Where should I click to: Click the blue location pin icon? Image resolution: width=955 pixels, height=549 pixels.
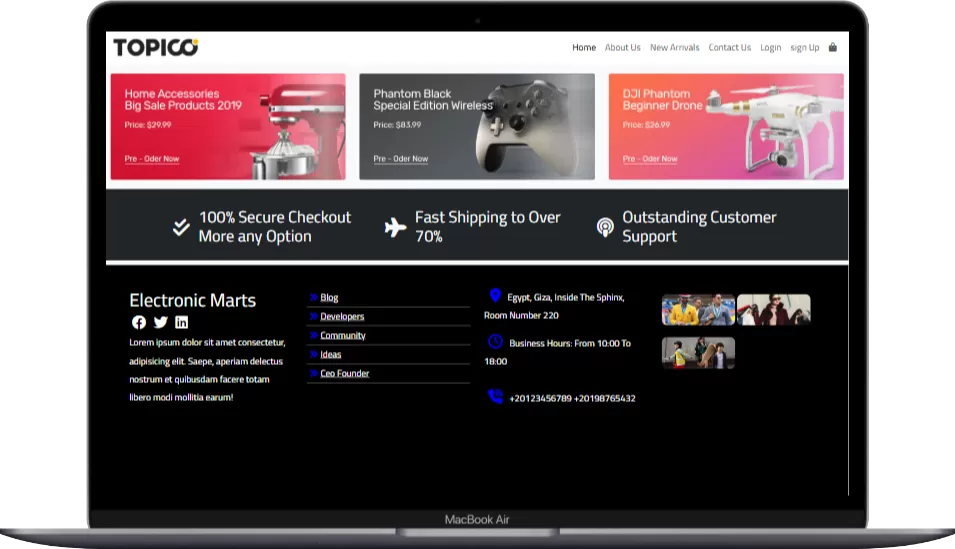pyautogui.click(x=495, y=296)
